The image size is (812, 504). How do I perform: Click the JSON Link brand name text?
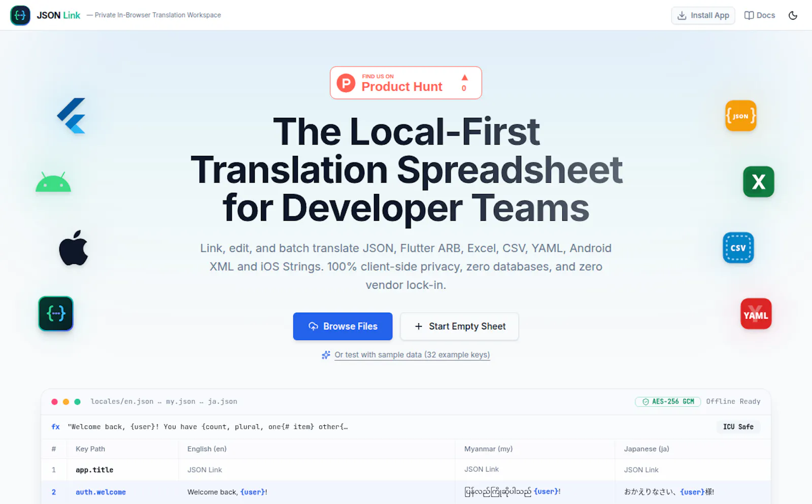coord(58,15)
